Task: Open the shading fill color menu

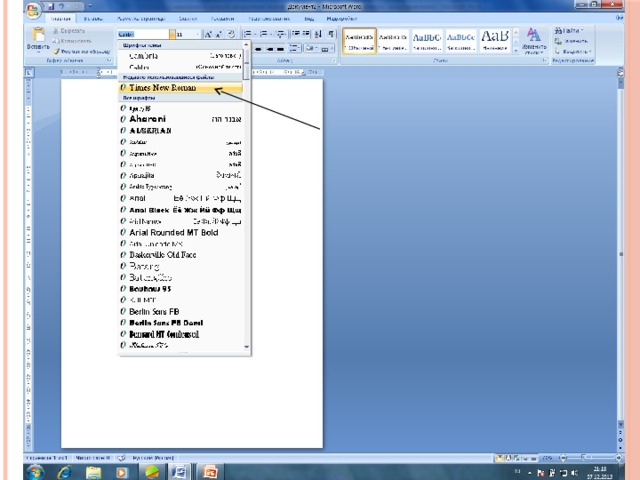Action: pyautogui.click(x=311, y=49)
